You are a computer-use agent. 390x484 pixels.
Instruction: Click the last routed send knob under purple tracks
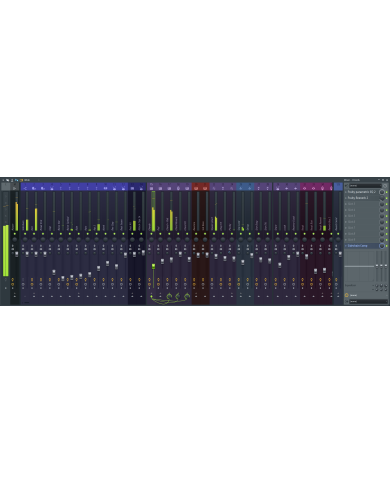187,296
